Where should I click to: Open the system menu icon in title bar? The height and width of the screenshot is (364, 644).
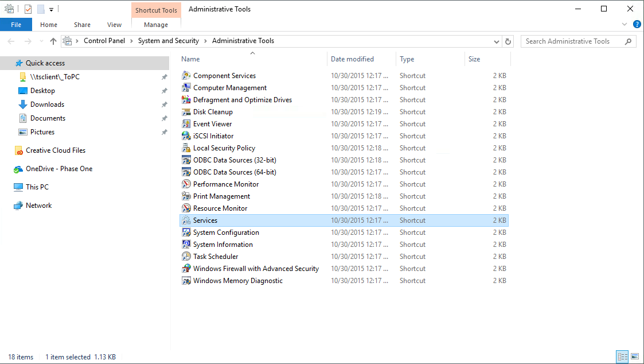point(9,9)
